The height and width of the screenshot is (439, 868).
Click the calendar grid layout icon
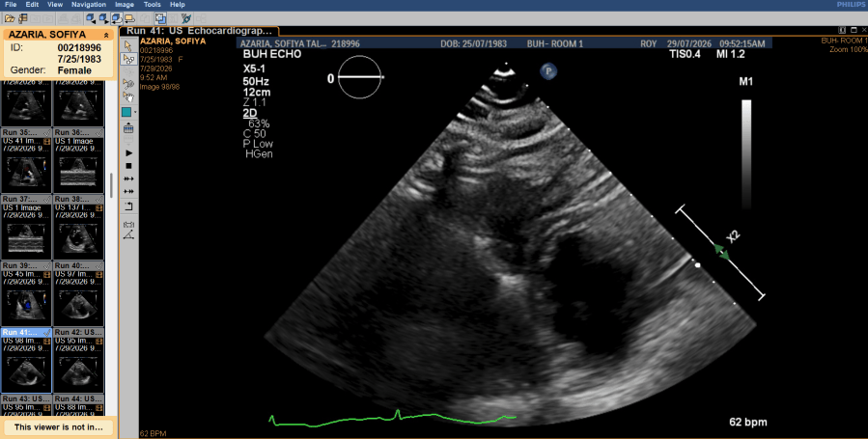pos(128,129)
